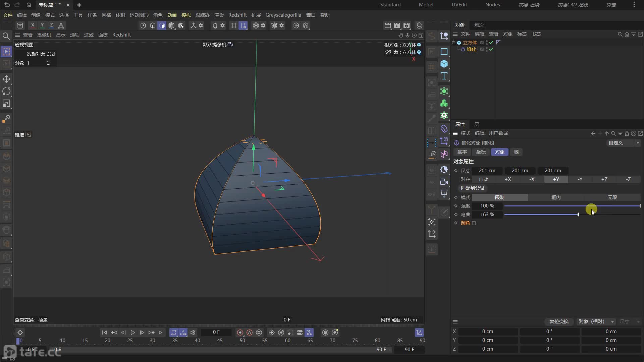Click the record active objects button

(240, 333)
